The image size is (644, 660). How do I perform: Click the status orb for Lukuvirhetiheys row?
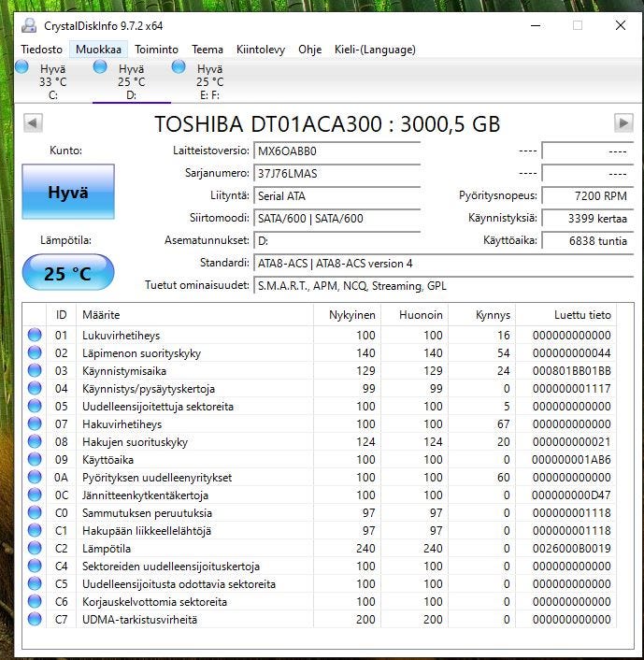pos(35,336)
